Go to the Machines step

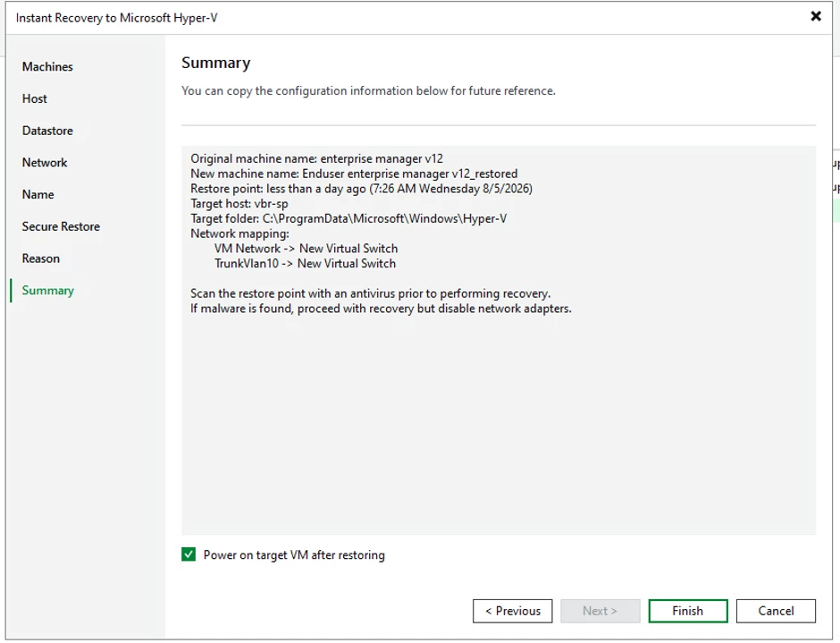point(47,66)
